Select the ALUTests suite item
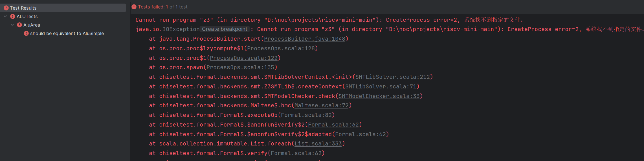 pos(27,16)
